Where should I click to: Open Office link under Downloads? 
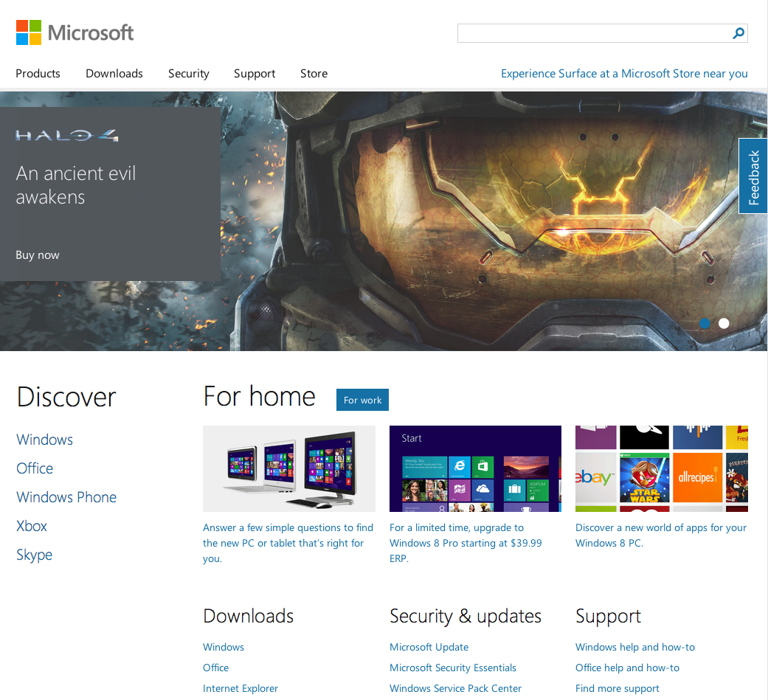click(215, 668)
